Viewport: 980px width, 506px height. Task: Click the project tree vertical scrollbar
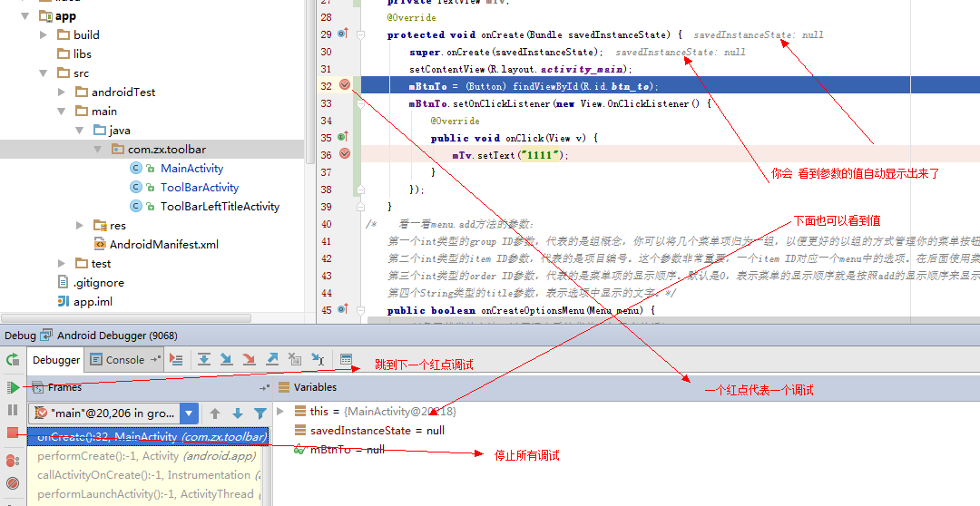pyautogui.click(x=310, y=82)
